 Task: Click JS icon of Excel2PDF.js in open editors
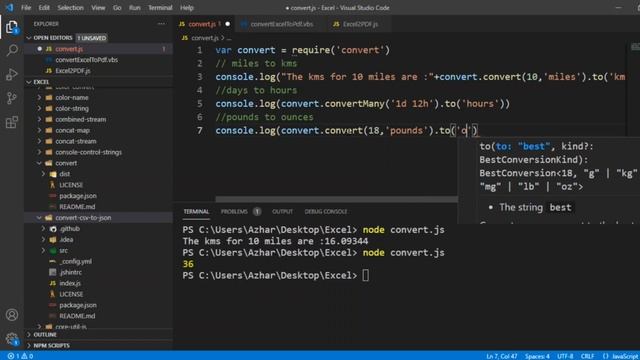click(49, 71)
